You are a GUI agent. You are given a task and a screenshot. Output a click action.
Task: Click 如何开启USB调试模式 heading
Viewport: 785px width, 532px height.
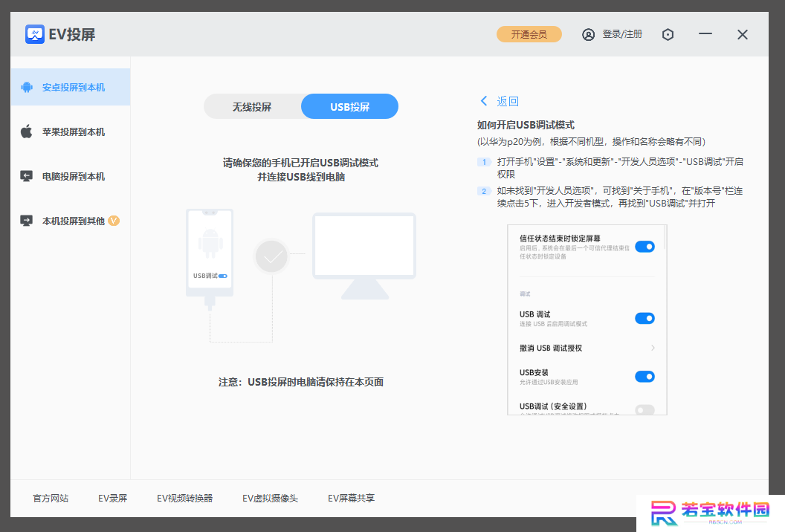[526, 125]
